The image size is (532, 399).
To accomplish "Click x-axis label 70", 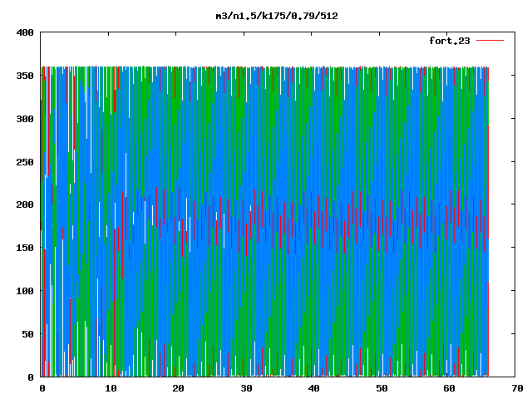I will tap(517, 388).
